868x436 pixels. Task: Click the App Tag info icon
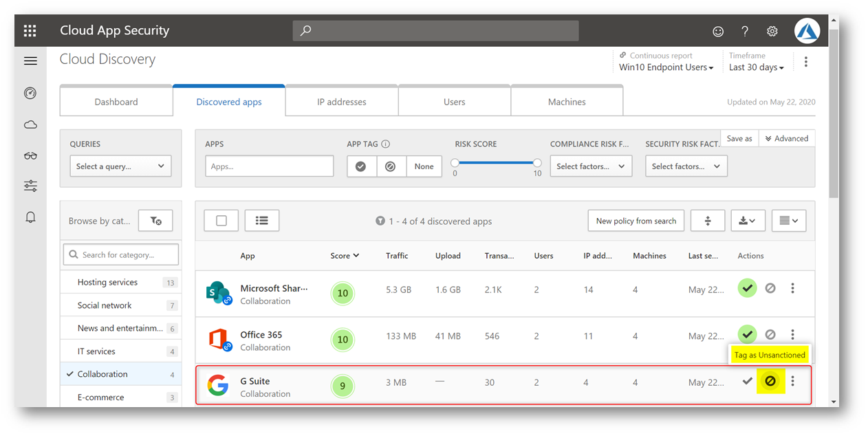pyautogui.click(x=386, y=144)
